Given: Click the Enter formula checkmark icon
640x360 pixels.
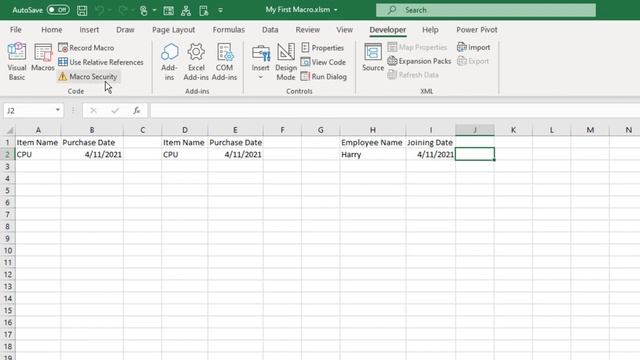Looking at the screenshot, I should pyautogui.click(x=115, y=111).
